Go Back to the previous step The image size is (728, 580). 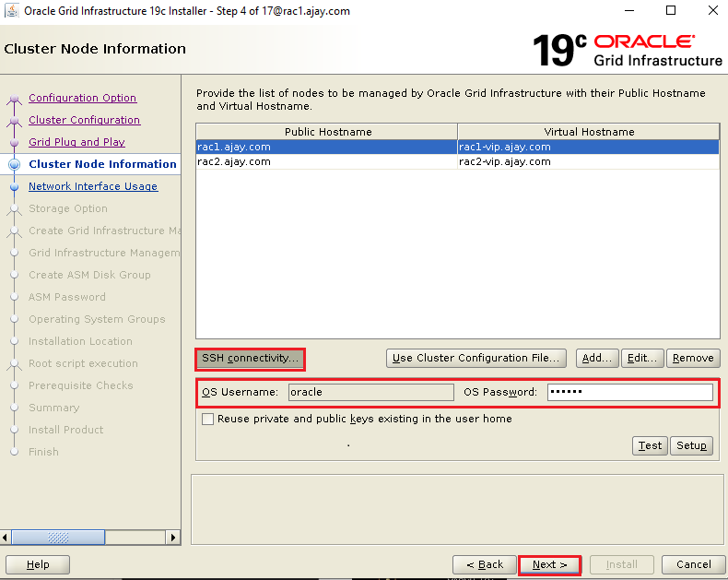click(x=484, y=564)
